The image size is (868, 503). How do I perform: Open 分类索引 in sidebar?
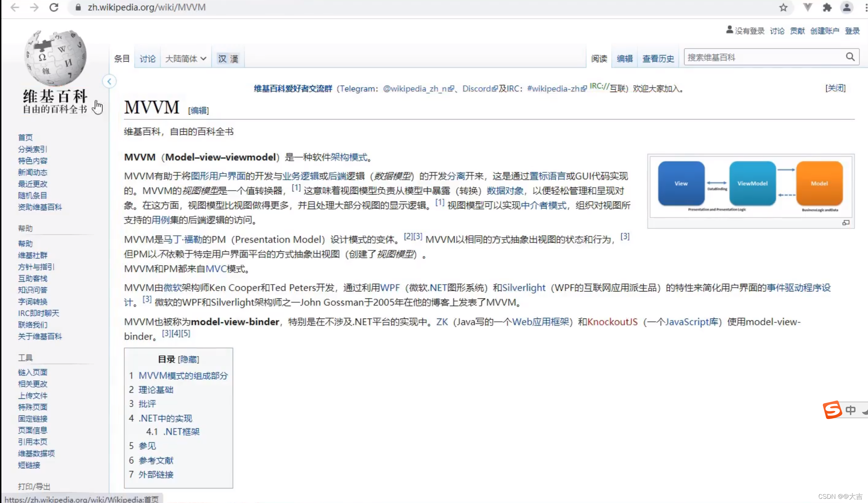pyautogui.click(x=32, y=149)
